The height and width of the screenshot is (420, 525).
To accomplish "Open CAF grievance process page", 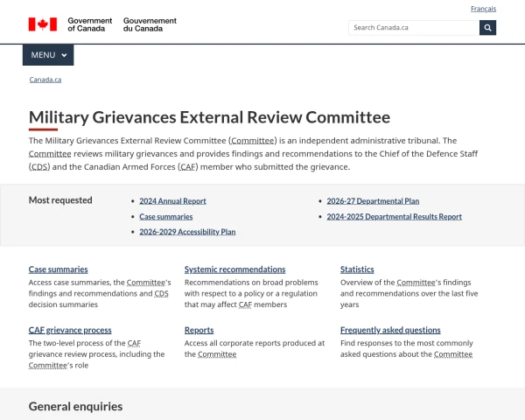I will coord(70,330).
